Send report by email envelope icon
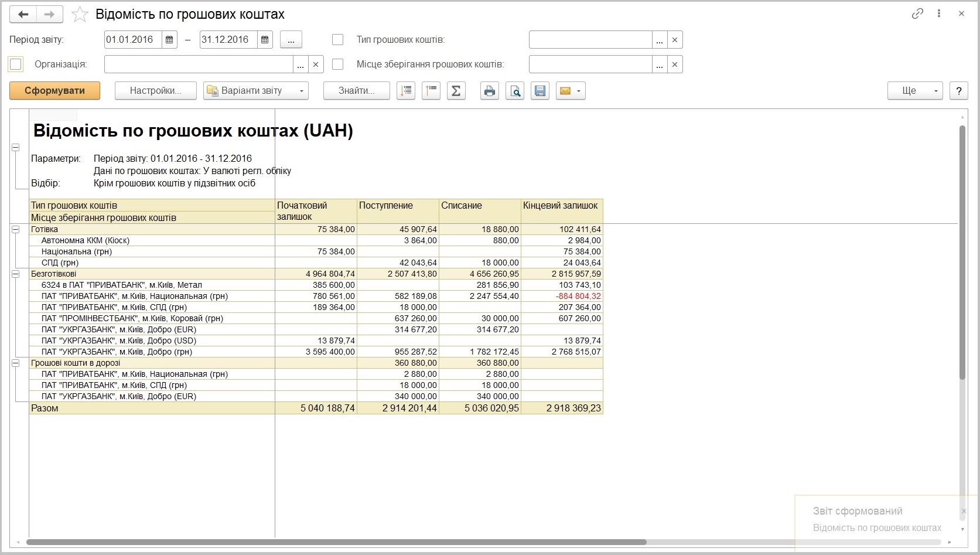This screenshot has height=555, width=980. tap(565, 91)
